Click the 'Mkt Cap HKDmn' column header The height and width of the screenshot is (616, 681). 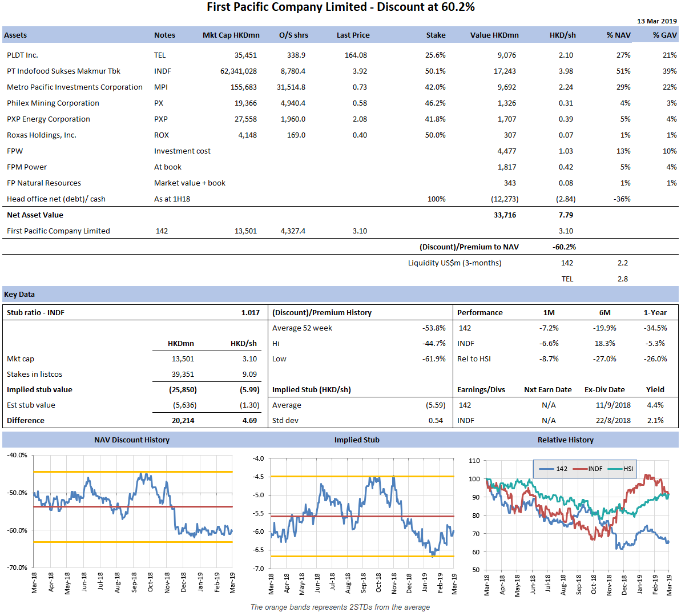(231, 35)
